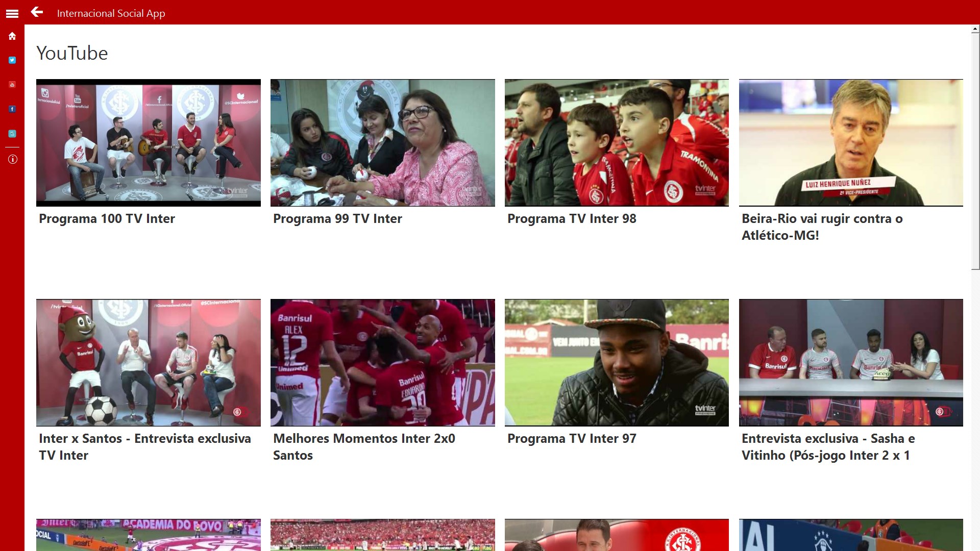Open Beira-Rio vai rugir contra Atlético-MG title

tap(822, 227)
